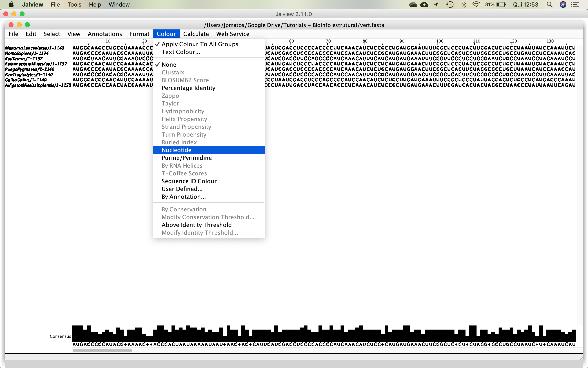Open the Tools menu in macOS bar
This screenshot has width=588, height=368.
[74, 4]
